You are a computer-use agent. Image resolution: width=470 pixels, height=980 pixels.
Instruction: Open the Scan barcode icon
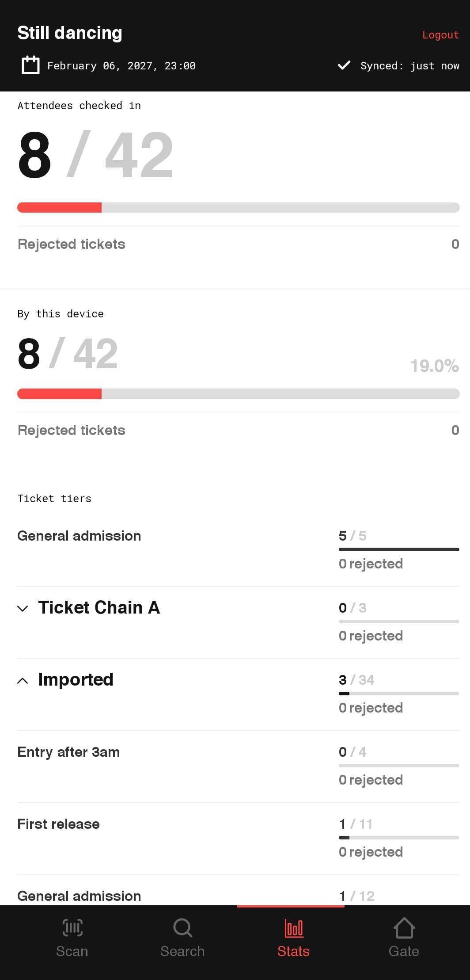pyautogui.click(x=72, y=928)
